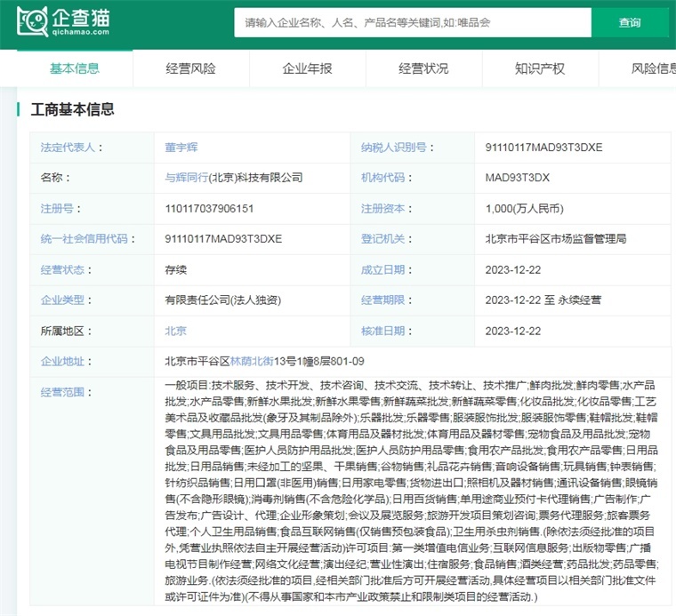Click the institution code MAD93T3DX

pyautogui.click(x=518, y=178)
